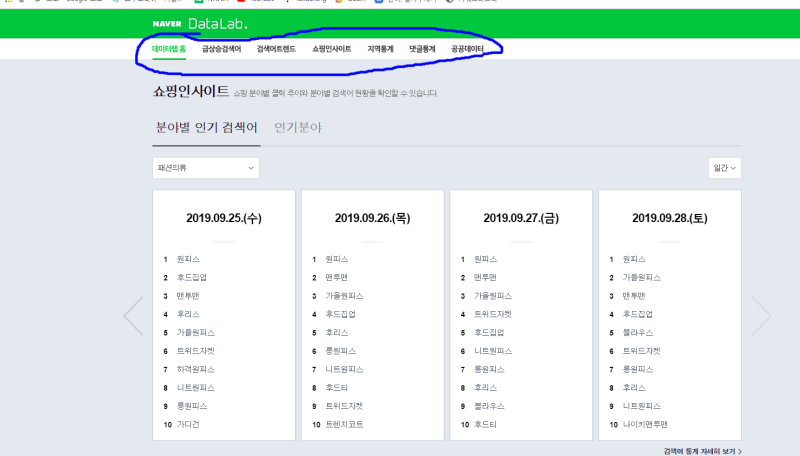Go to 급상승검색어 menu
The height and width of the screenshot is (456, 800).
click(x=221, y=49)
